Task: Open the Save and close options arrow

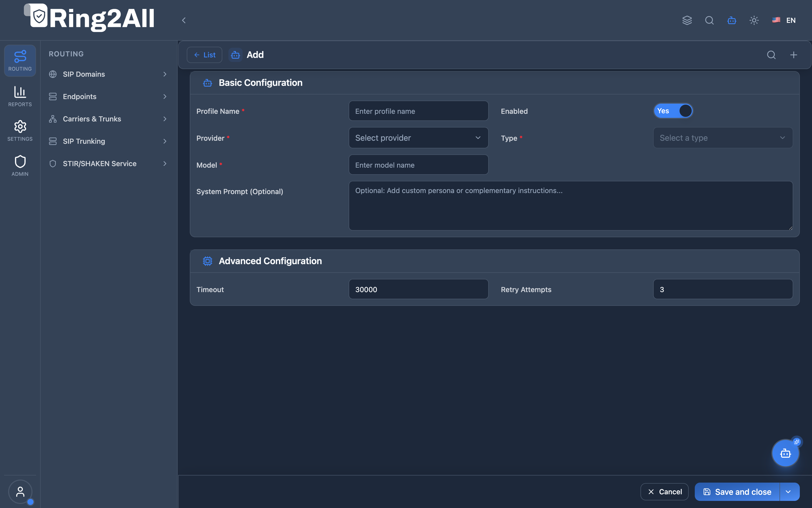Action: [789, 492]
